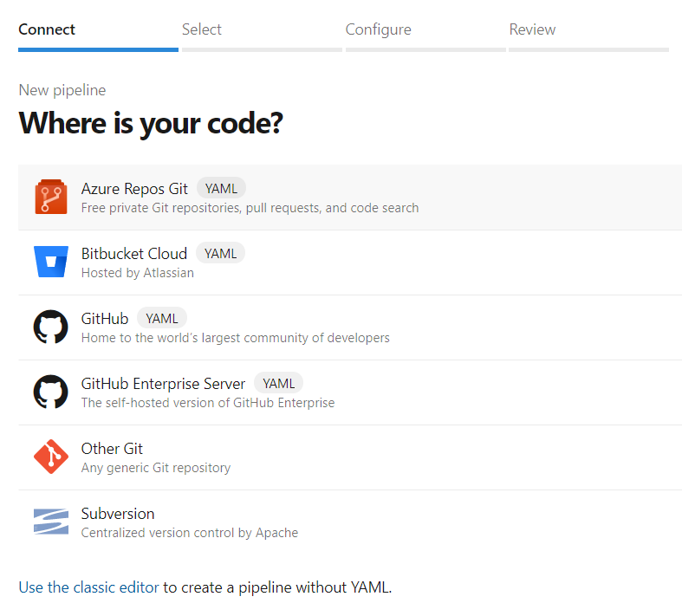Click 'The self-hosted version of GitHub Enterprise'
This screenshot has height=616, width=682.
[x=208, y=403]
